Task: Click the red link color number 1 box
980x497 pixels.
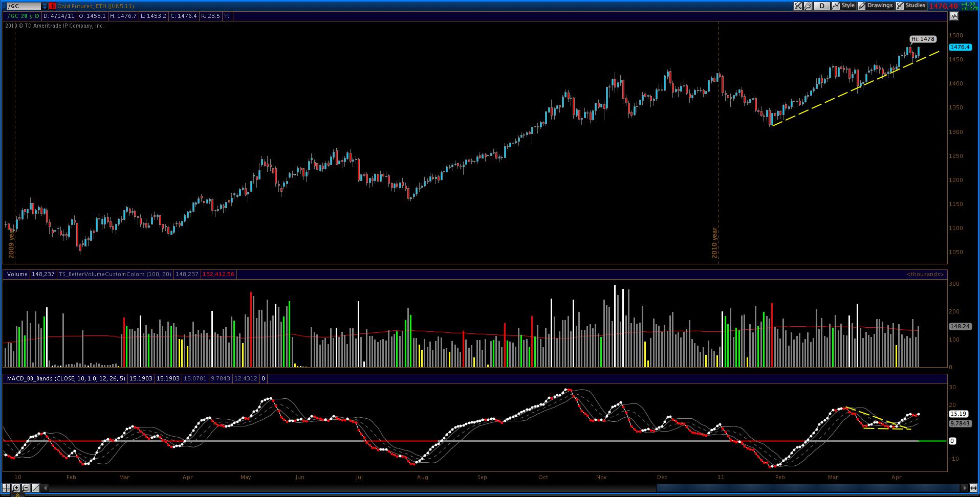Action: point(52,6)
